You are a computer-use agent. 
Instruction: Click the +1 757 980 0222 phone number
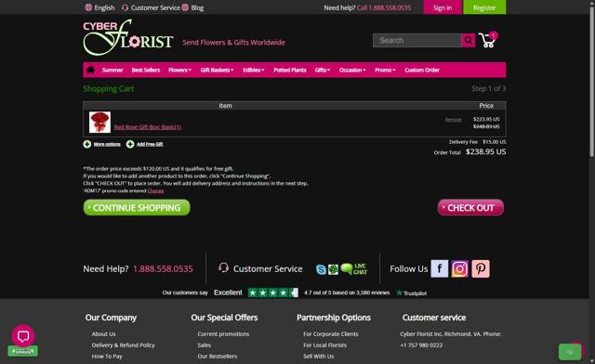[x=421, y=345]
